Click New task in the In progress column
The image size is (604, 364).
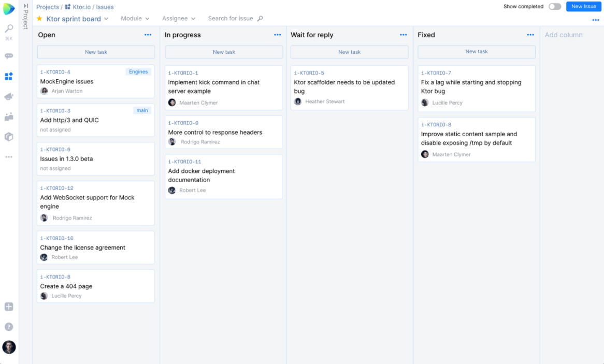pyautogui.click(x=224, y=52)
